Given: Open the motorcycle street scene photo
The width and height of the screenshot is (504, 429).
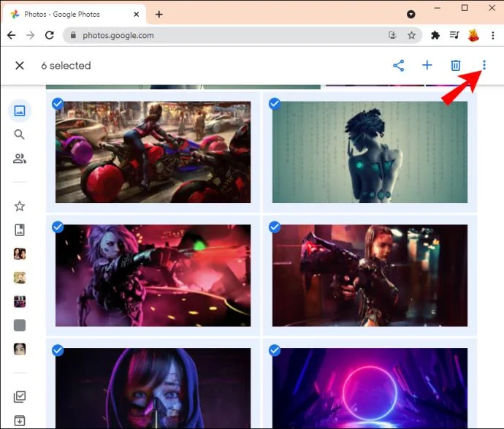Looking at the screenshot, I should [x=153, y=152].
